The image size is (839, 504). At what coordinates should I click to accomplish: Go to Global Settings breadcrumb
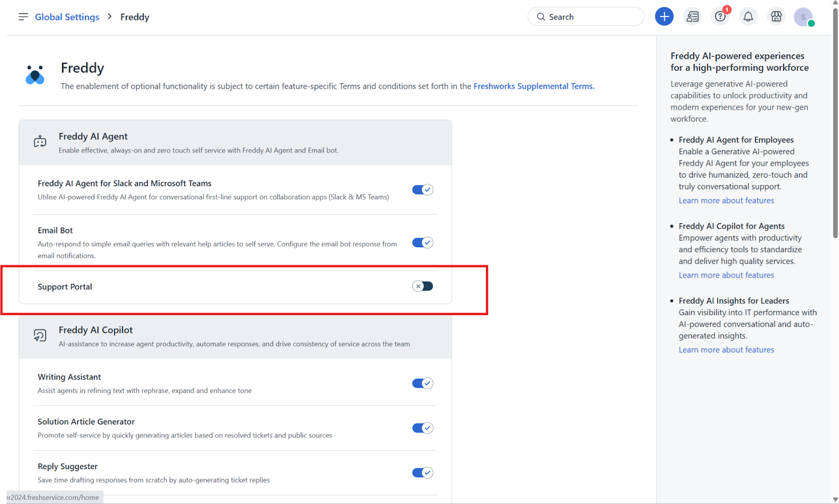(x=67, y=17)
